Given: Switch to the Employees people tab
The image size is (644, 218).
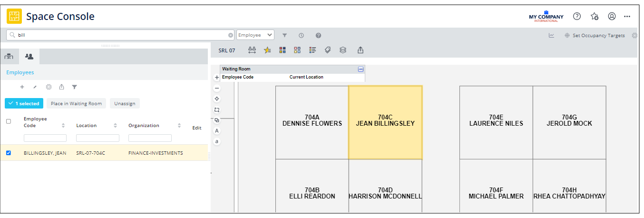Looking at the screenshot, I should (29, 57).
